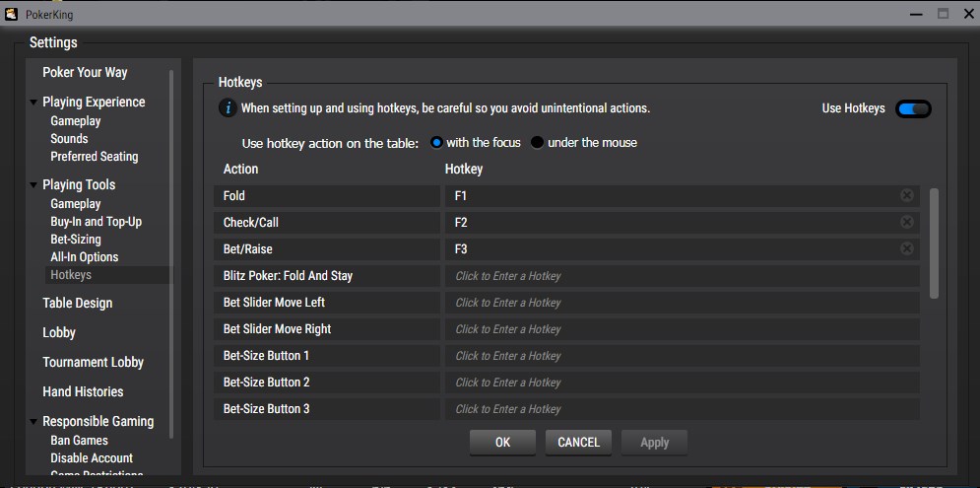Click the 'Bet-Size Button 1' action label
Viewport: 980px width, 488px height.
click(266, 355)
